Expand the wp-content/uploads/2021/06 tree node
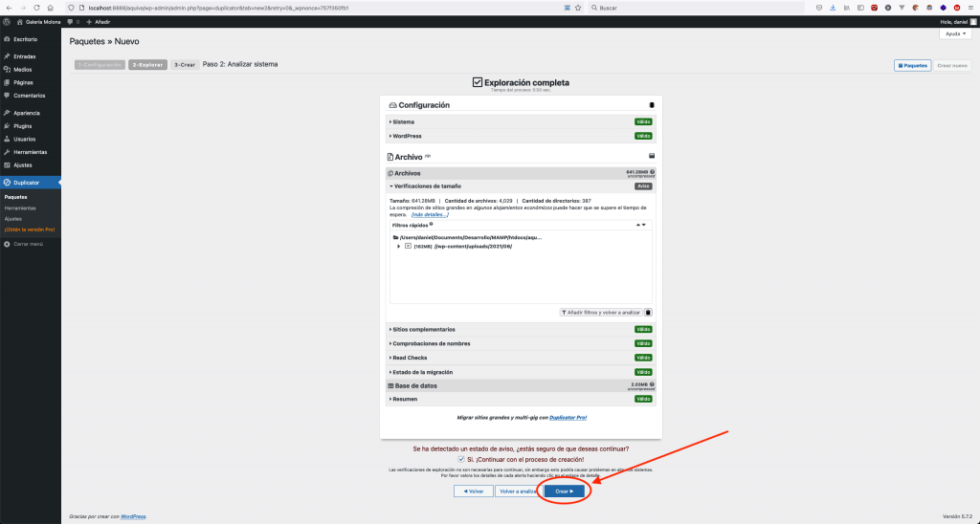 coord(399,246)
